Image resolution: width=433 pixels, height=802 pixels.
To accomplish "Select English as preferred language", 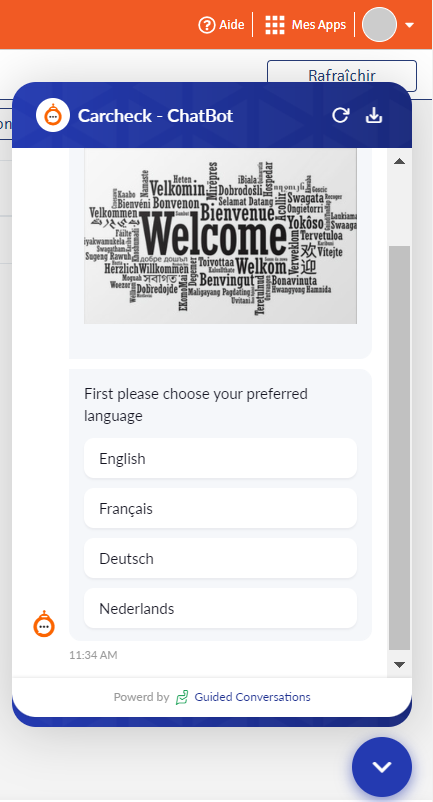I will click(220, 458).
